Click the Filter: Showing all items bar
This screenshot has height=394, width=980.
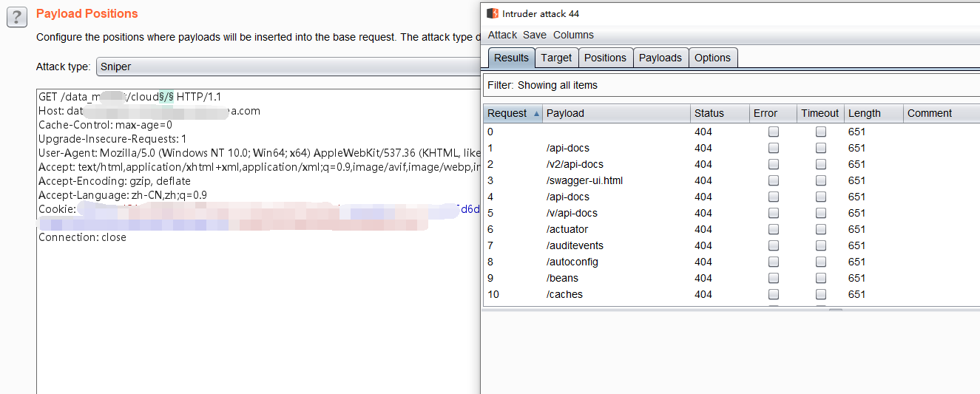(x=731, y=85)
